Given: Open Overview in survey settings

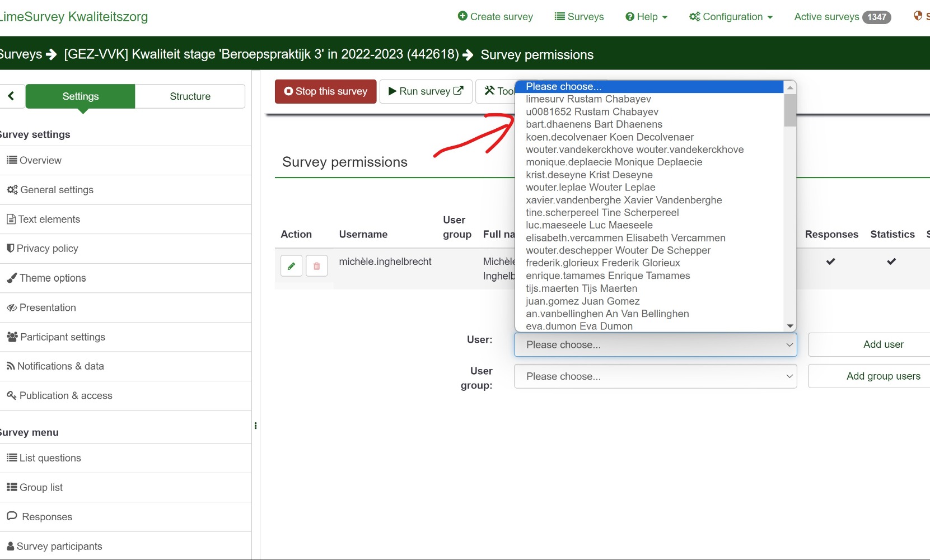Looking at the screenshot, I should 40,161.
